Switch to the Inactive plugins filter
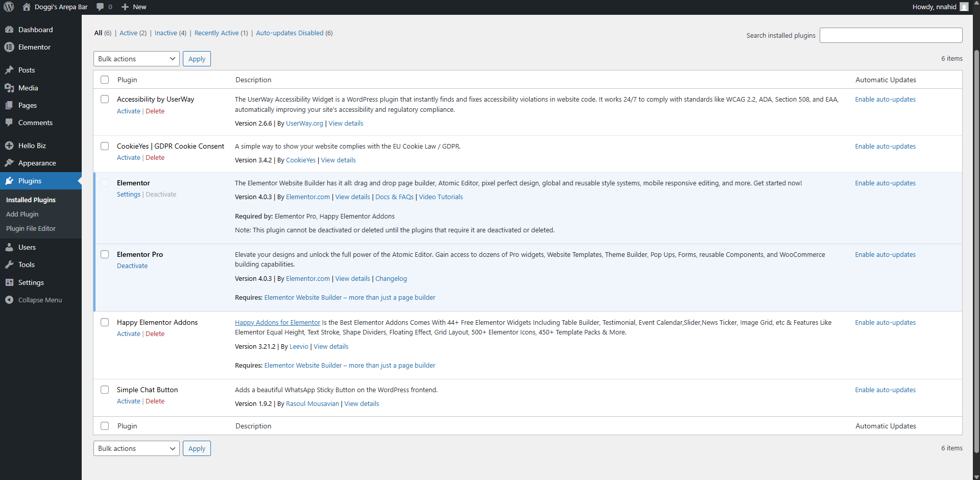Image resolution: width=980 pixels, height=480 pixels. [166, 33]
